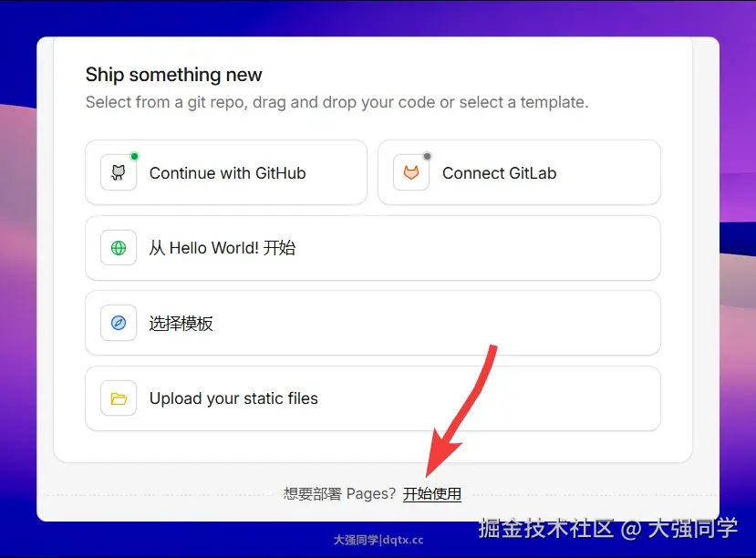Choose the Continue with GitHub label
Image resolution: width=756 pixels, height=558 pixels.
point(228,173)
